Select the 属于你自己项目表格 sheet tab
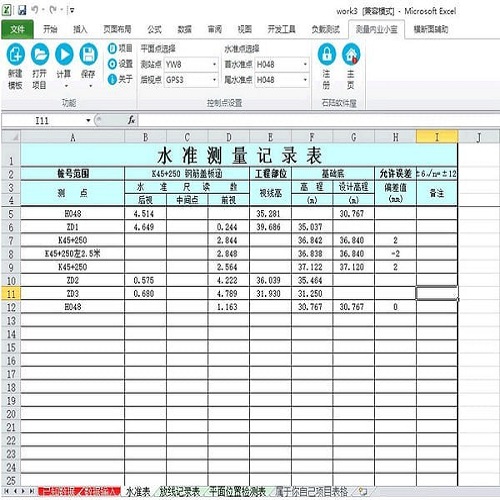Viewport: 500px width, 500px height. point(312,491)
